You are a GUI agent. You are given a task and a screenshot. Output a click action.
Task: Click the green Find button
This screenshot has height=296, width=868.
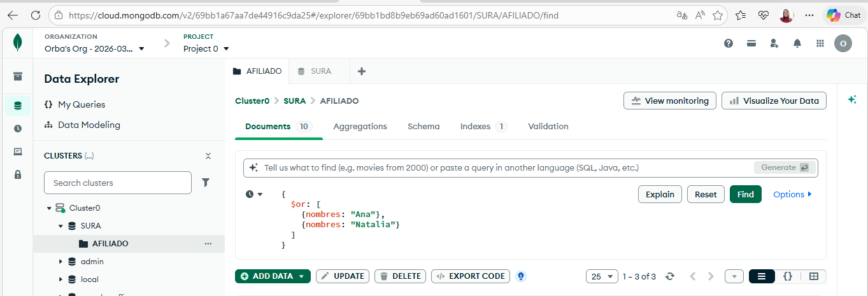click(x=745, y=194)
